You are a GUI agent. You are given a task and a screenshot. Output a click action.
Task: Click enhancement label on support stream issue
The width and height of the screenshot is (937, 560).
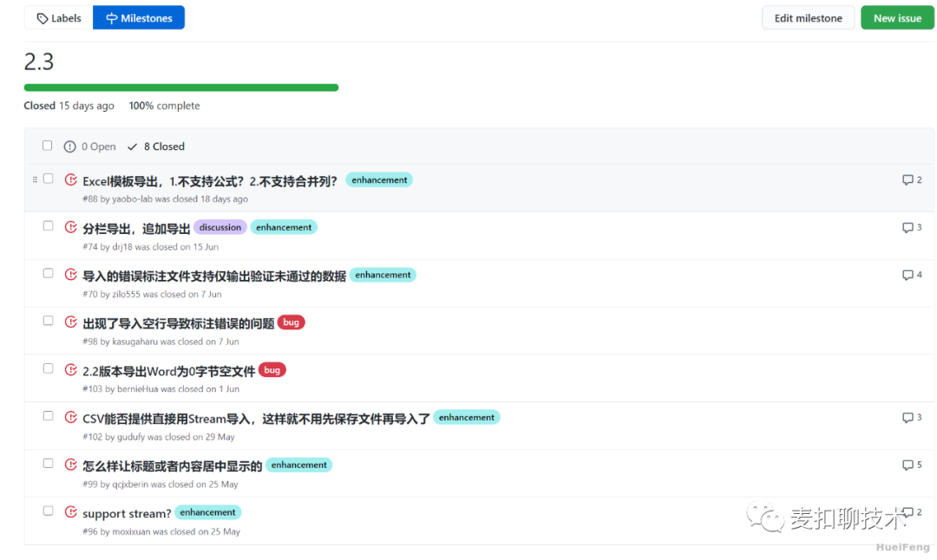click(208, 512)
